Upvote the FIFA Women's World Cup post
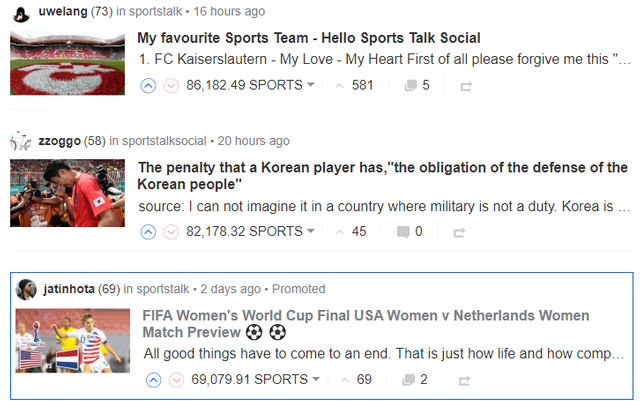The image size is (640, 401). point(153,380)
